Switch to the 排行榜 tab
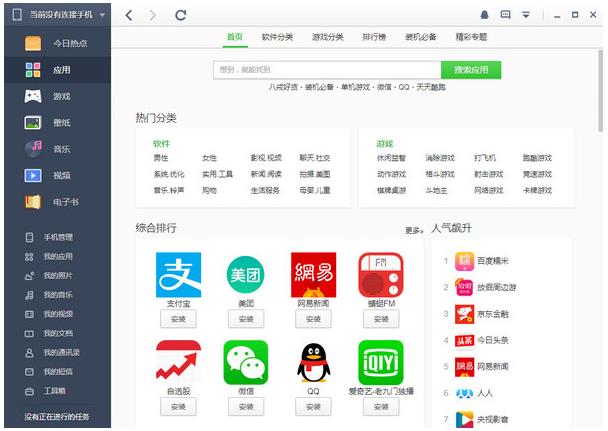This screenshot has height=431, width=608. (x=374, y=37)
